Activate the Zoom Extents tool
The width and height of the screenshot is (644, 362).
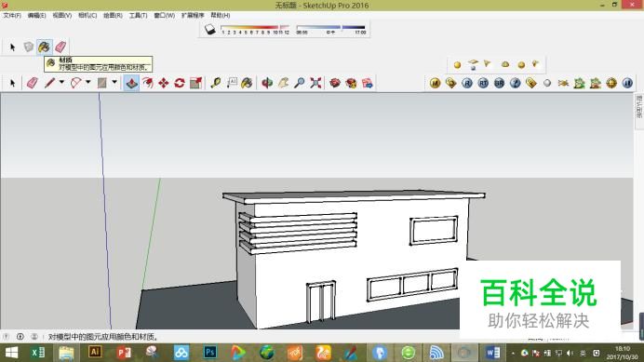[x=315, y=83]
